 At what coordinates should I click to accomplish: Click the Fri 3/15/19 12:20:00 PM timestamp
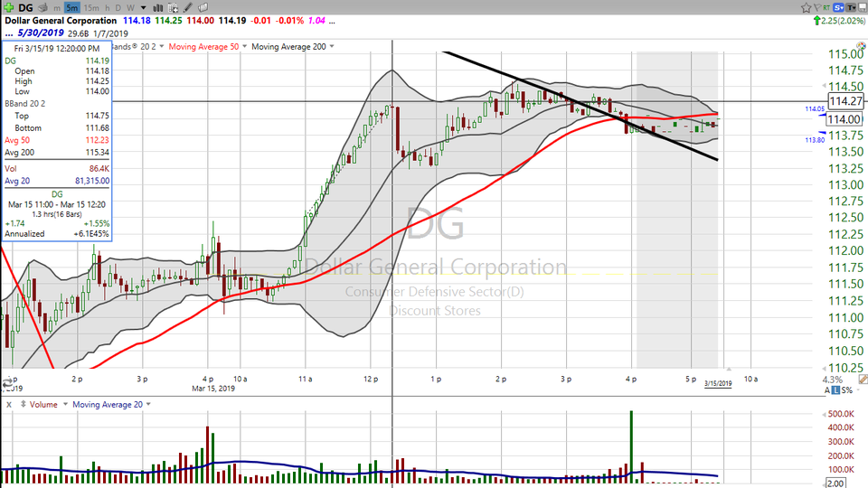(57, 49)
